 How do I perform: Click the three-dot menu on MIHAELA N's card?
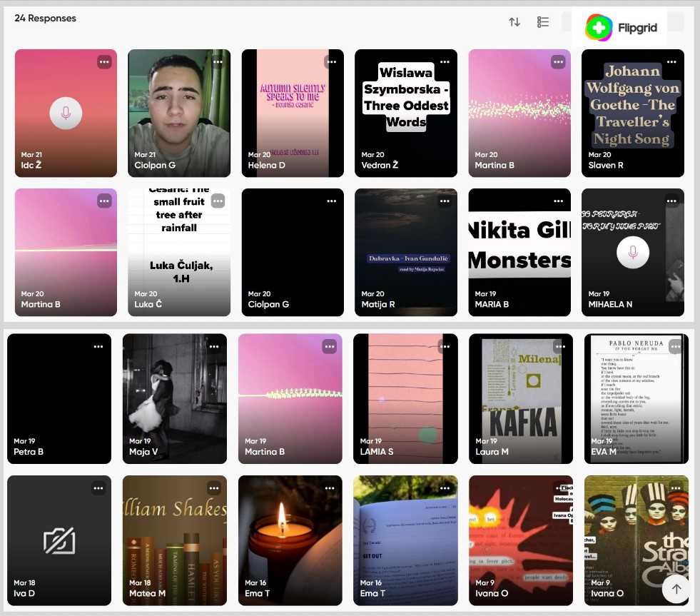point(671,201)
